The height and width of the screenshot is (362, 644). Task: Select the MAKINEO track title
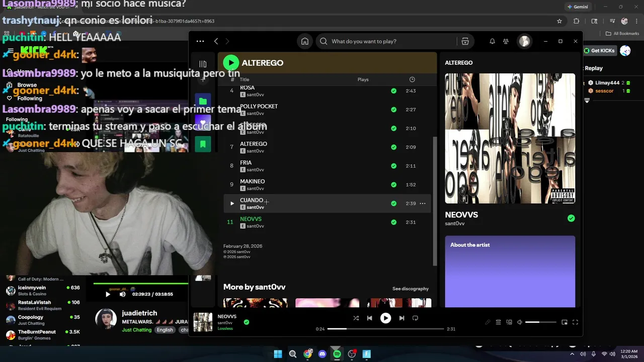(252, 182)
